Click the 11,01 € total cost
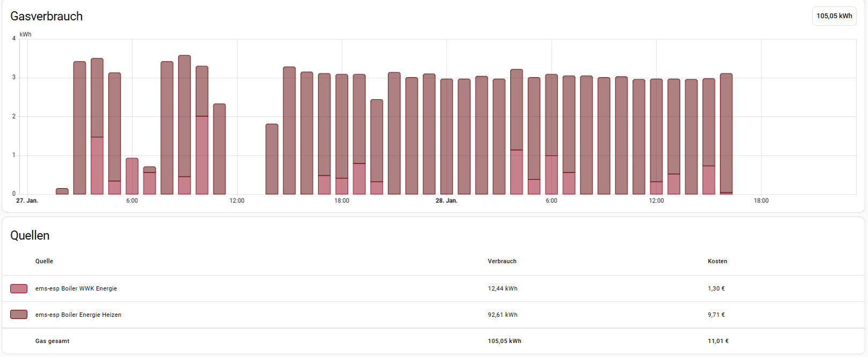 click(x=718, y=341)
